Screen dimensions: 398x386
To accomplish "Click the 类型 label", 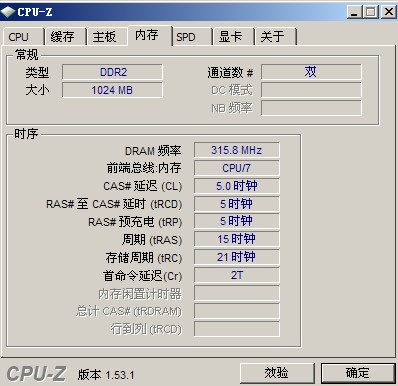I will tap(37, 72).
